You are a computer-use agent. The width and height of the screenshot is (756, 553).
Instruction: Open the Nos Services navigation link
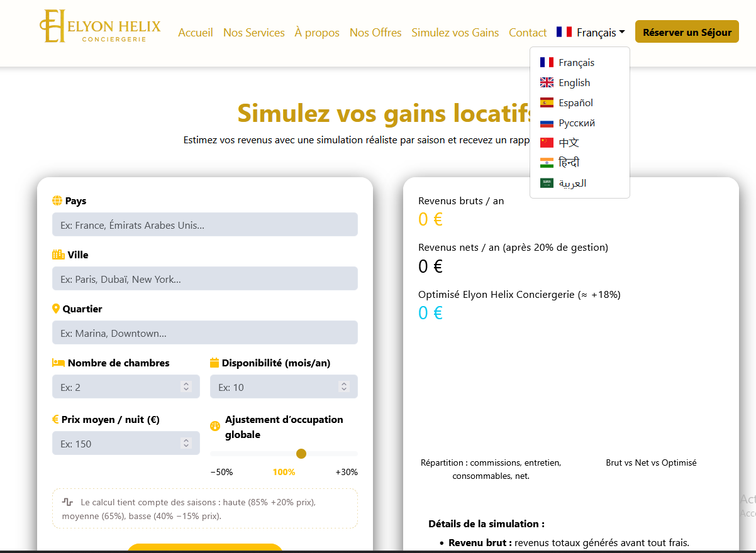point(253,33)
